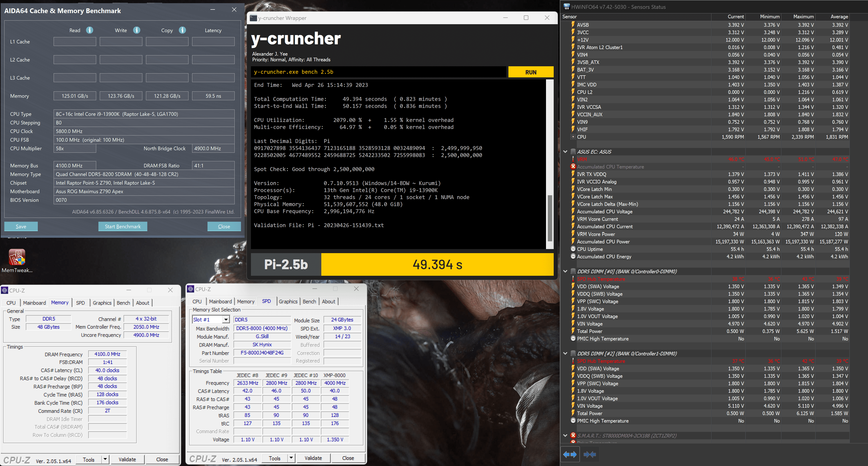
Task: Click the y-cruncher Wrapper title icon
Action: (253, 18)
